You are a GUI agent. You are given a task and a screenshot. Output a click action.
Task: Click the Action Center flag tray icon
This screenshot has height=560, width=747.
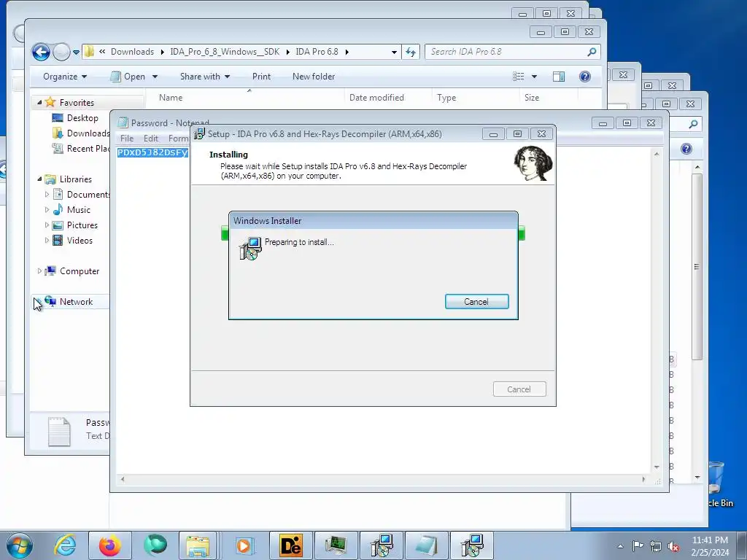[638, 545]
